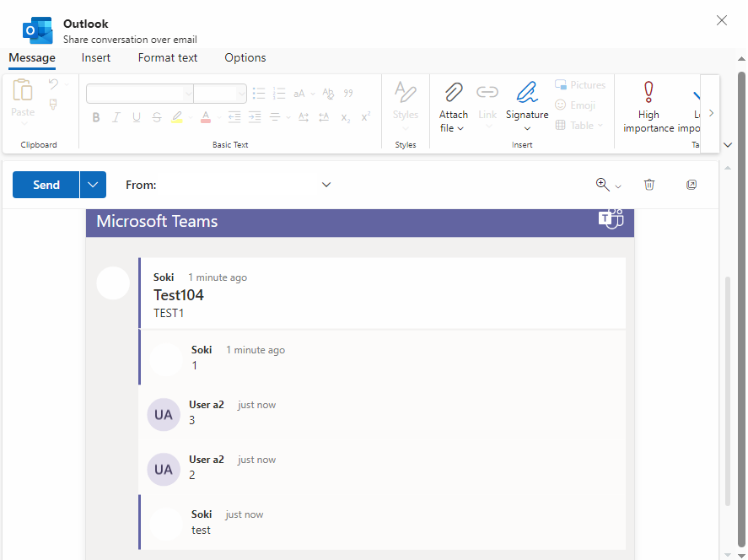This screenshot has width=748, height=560.
Task: Click the Send button
Action: [x=46, y=185]
